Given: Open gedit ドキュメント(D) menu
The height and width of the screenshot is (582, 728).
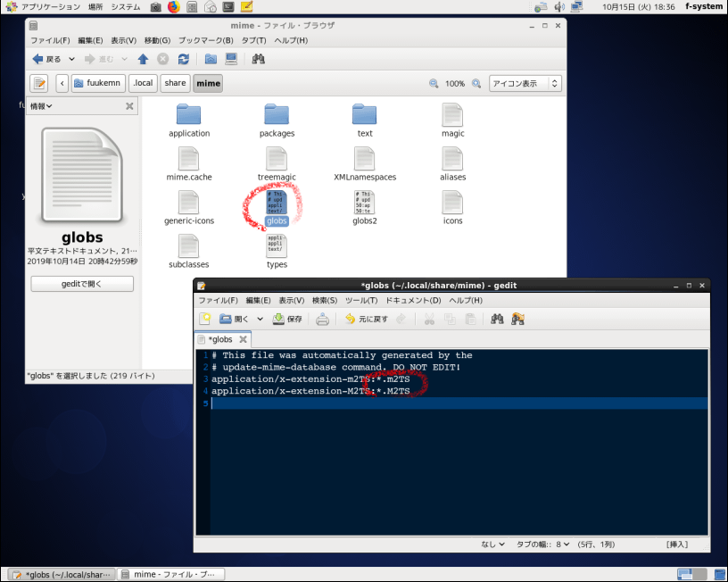Looking at the screenshot, I should click(x=413, y=301).
